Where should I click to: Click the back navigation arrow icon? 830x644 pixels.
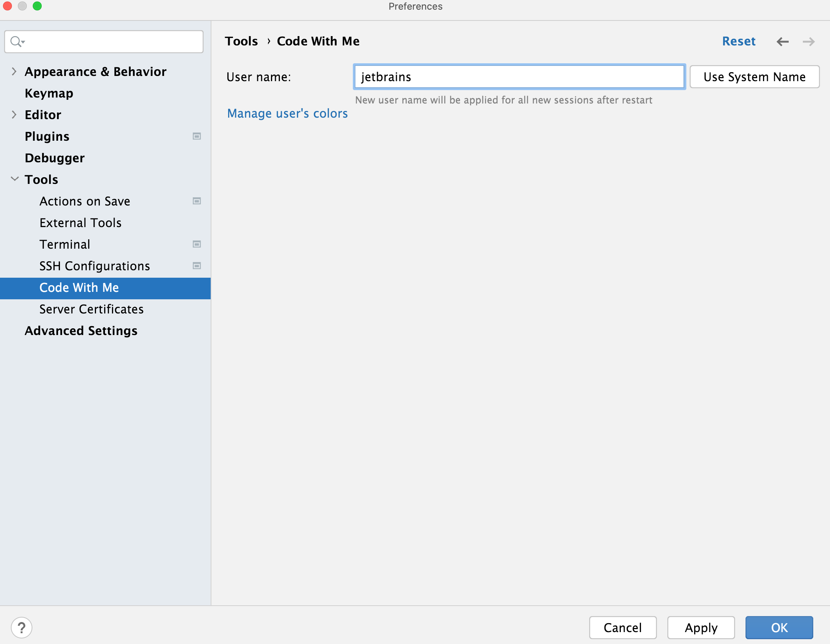pos(783,41)
